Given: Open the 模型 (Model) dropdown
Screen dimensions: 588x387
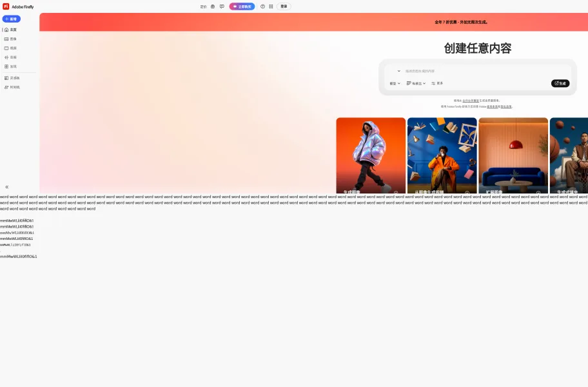Looking at the screenshot, I should (x=395, y=83).
